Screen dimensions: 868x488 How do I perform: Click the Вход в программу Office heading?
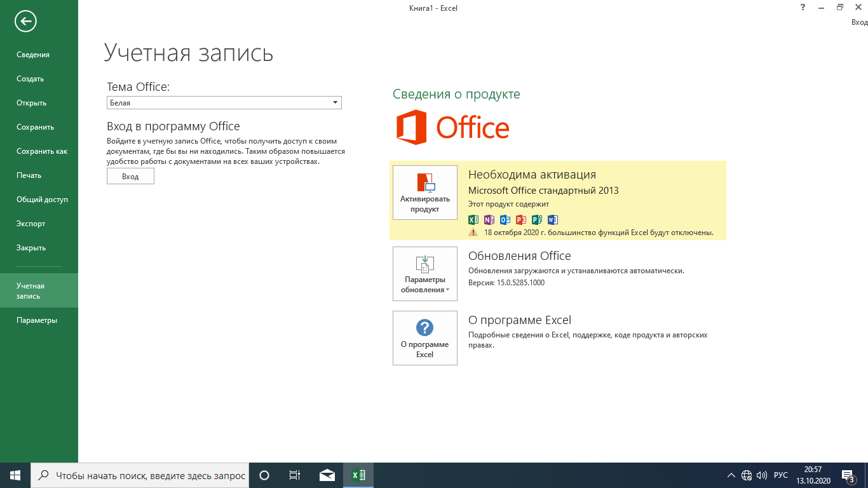173,126
